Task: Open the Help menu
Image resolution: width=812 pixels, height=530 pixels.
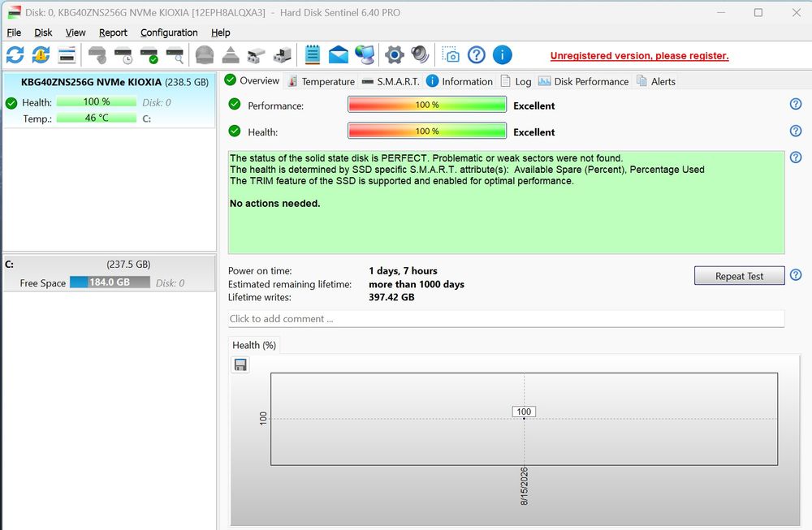Action: (221, 32)
